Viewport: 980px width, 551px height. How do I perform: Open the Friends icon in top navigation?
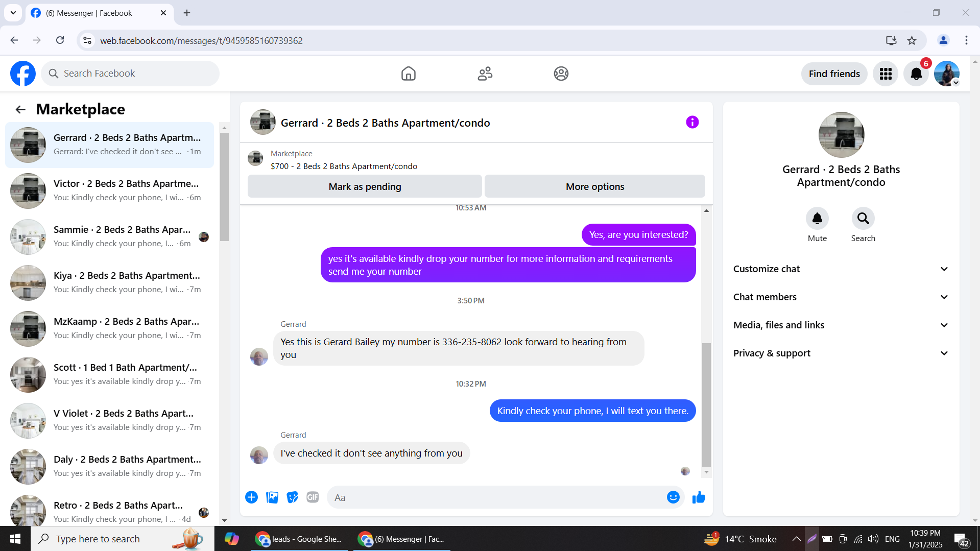coord(485,74)
